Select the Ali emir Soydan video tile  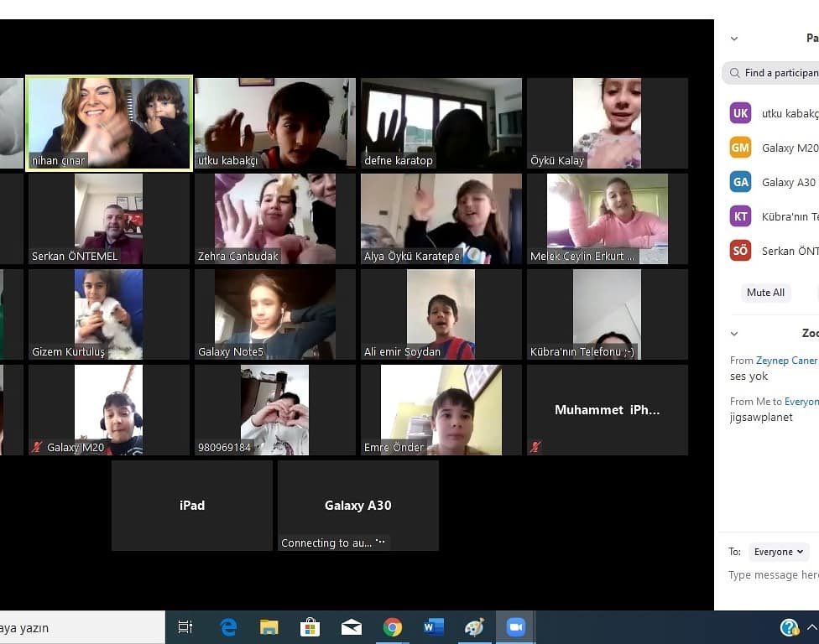point(441,314)
